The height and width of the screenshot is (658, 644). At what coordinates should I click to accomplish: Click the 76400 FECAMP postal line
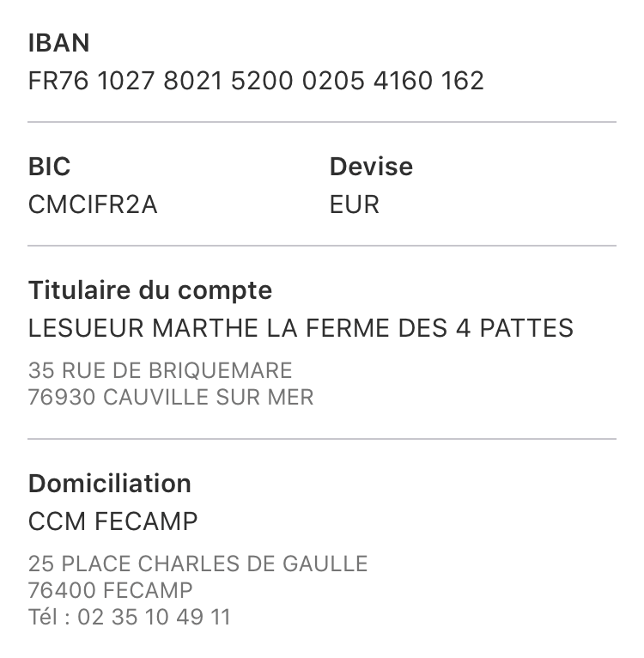click(x=111, y=590)
